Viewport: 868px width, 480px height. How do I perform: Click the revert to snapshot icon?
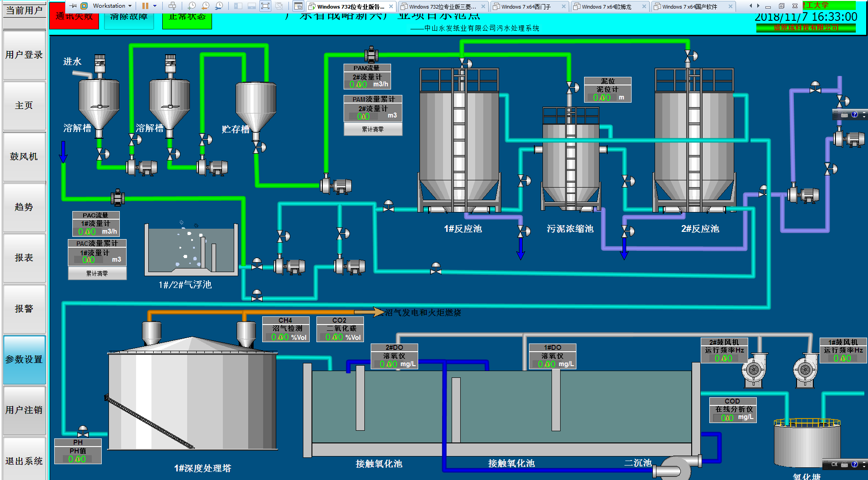coord(205,6)
